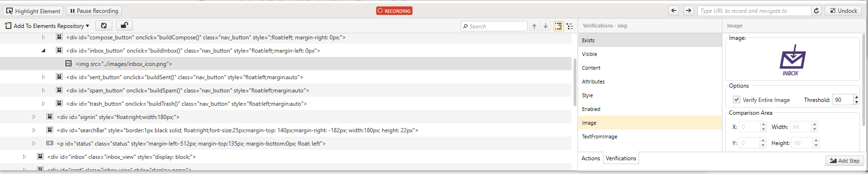Image resolution: width=868 pixels, height=174 pixels.
Task: Select the Style verification
Action: pyautogui.click(x=650, y=95)
